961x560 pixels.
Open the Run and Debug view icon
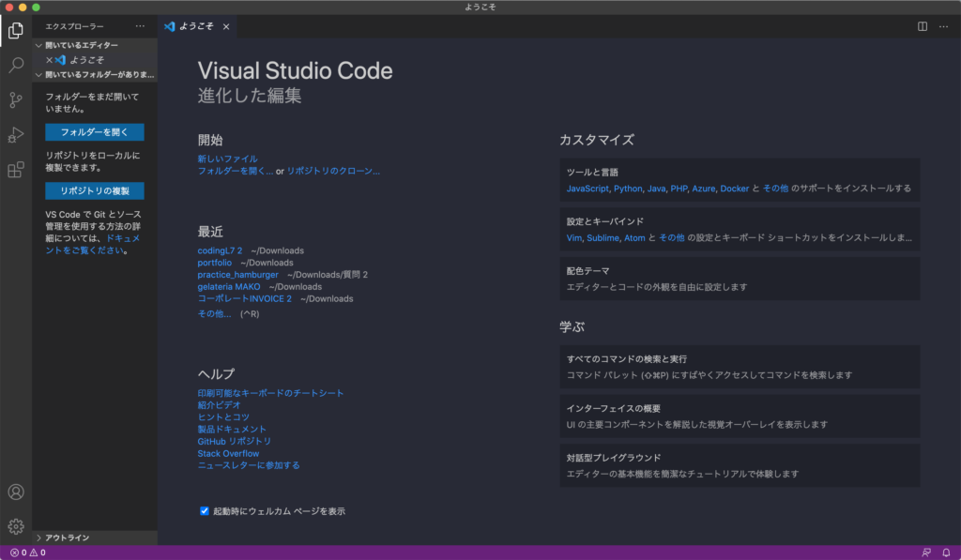click(x=16, y=135)
